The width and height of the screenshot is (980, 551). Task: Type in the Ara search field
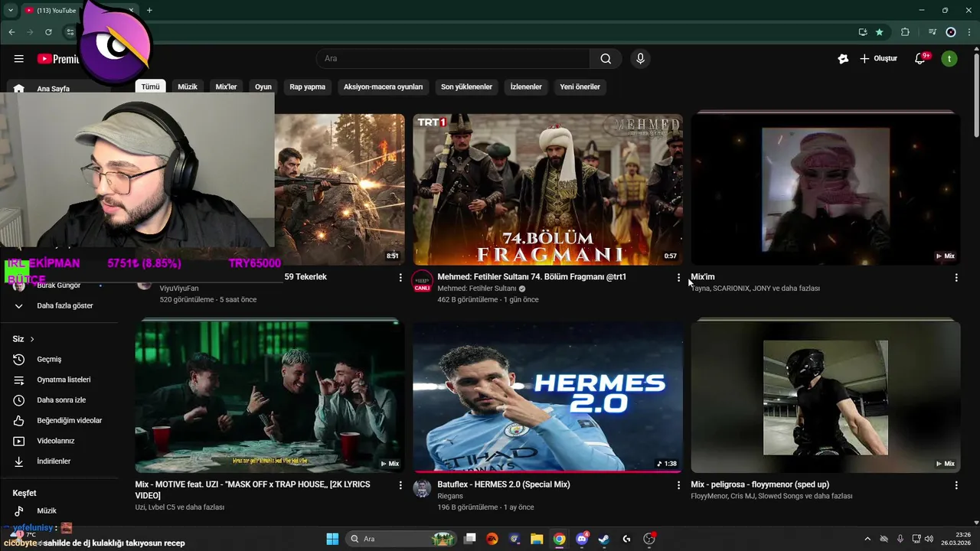(x=452, y=59)
